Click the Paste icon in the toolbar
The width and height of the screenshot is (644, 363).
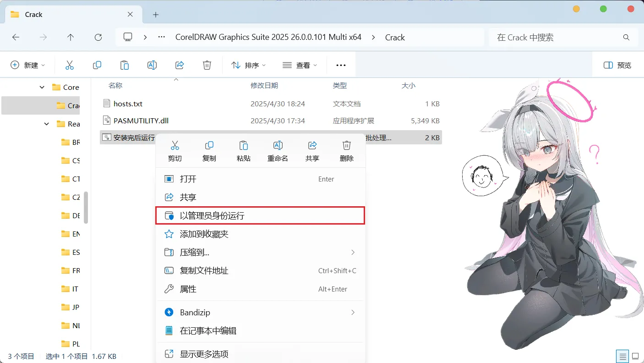pos(125,65)
